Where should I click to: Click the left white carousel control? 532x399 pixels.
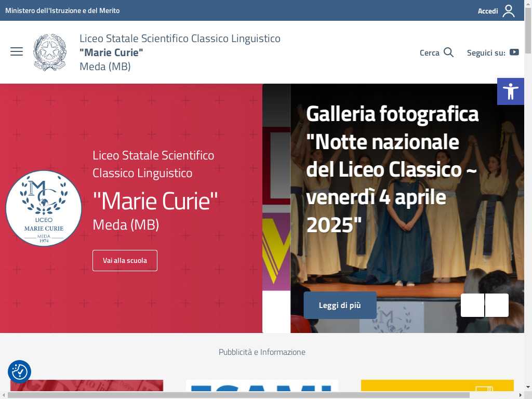[x=472, y=305]
